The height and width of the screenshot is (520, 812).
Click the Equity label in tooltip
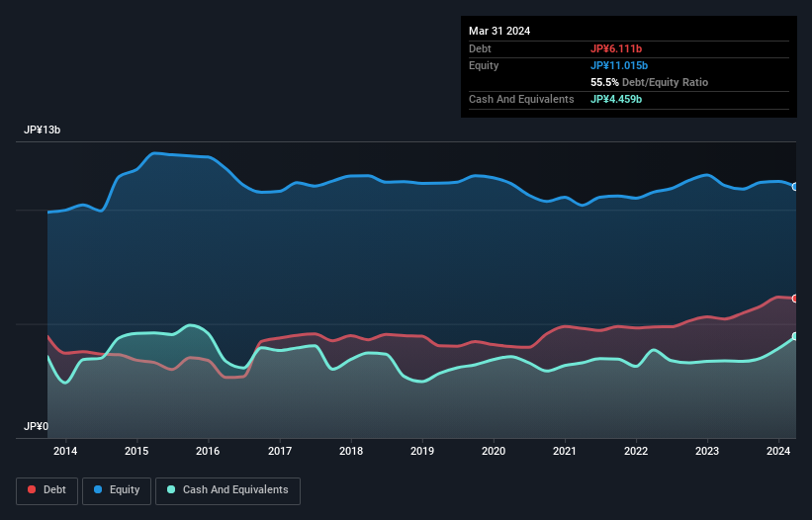click(x=484, y=65)
